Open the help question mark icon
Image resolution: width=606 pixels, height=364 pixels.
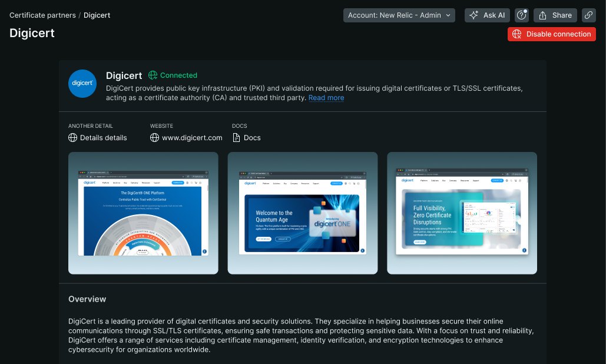pos(522,15)
